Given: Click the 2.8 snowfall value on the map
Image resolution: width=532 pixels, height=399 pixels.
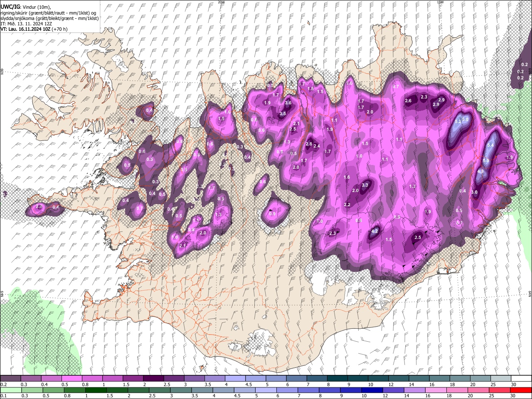Looking at the screenshot, I should 309,144.
